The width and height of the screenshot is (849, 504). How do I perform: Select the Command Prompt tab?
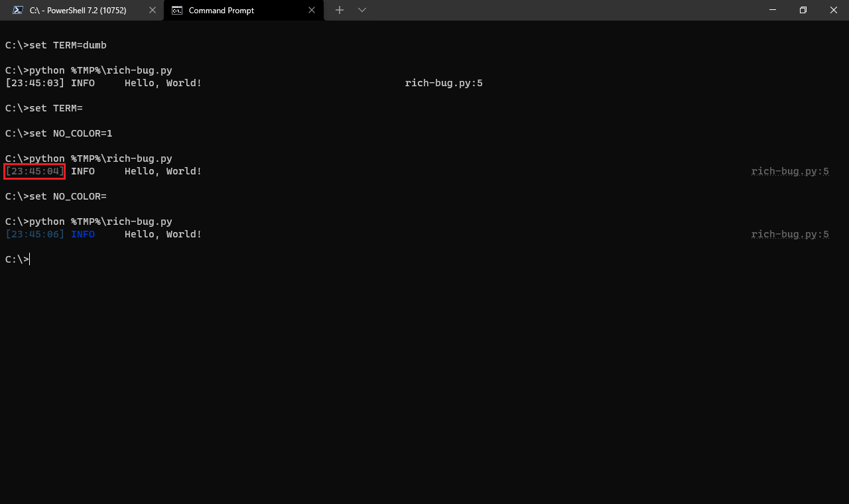pyautogui.click(x=243, y=10)
